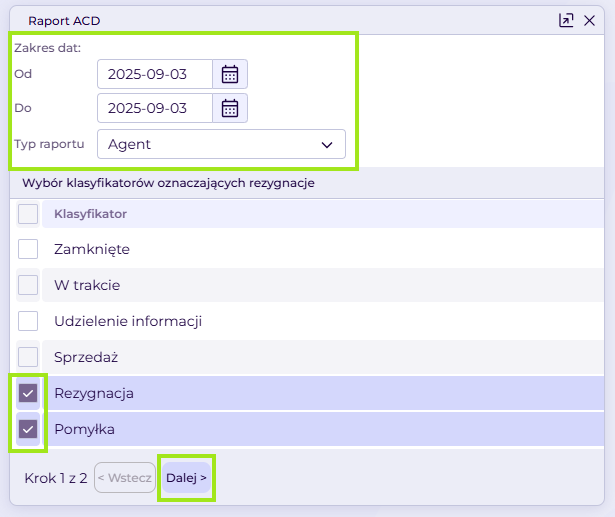The height and width of the screenshot is (517, 615).
Task: Open the Typ raportu dropdown
Action: click(x=221, y=144)
